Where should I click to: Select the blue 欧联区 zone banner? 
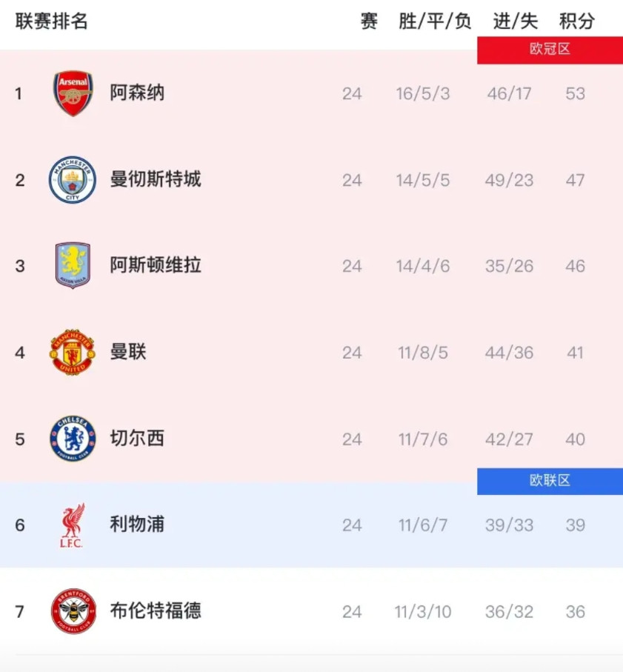(550, 481)
